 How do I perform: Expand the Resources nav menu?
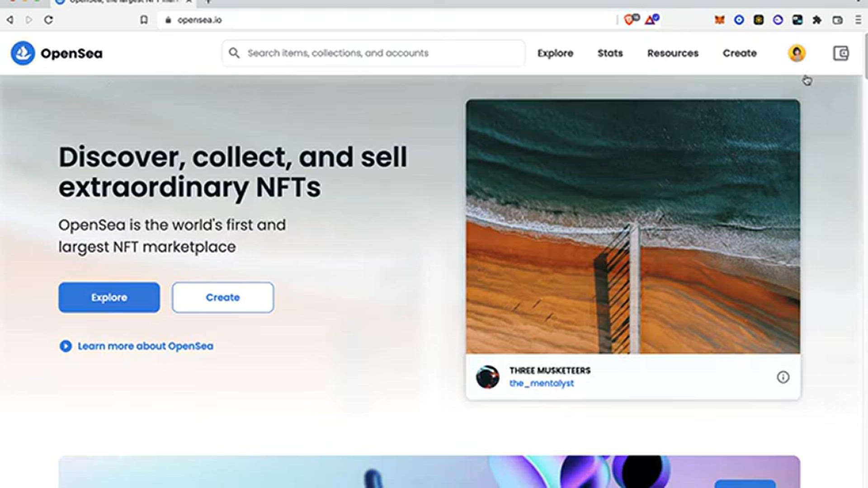[673, 53]
